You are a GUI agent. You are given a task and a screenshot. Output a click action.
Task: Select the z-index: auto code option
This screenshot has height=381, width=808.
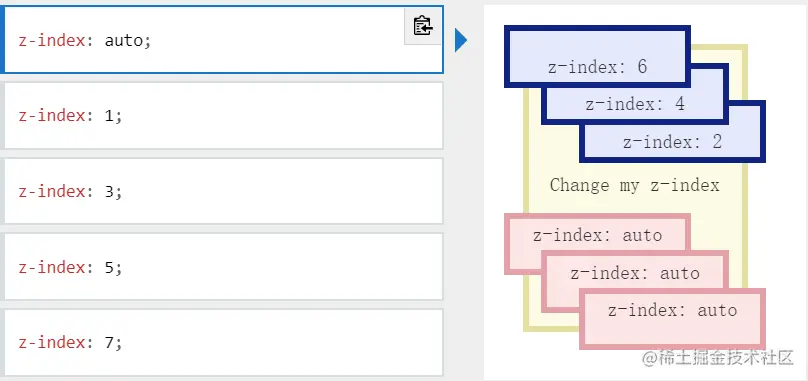pos(222,40)
